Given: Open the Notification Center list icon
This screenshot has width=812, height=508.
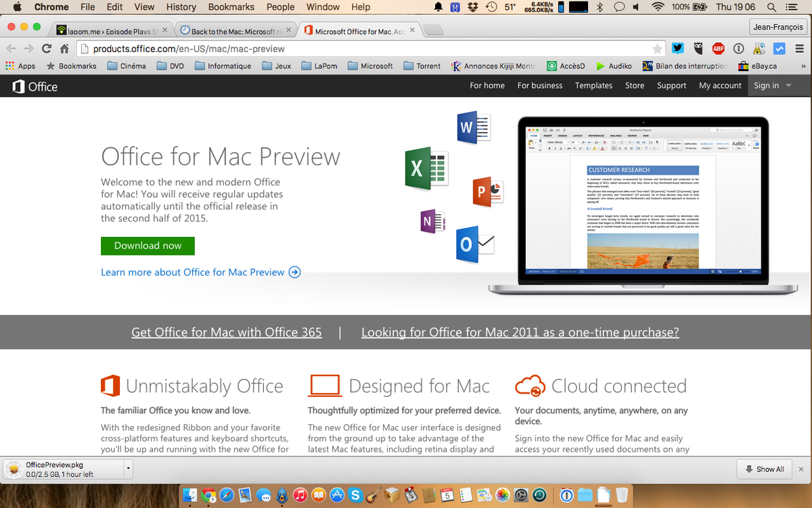Looking at the screenshot, I should click(x=790, y=7).
